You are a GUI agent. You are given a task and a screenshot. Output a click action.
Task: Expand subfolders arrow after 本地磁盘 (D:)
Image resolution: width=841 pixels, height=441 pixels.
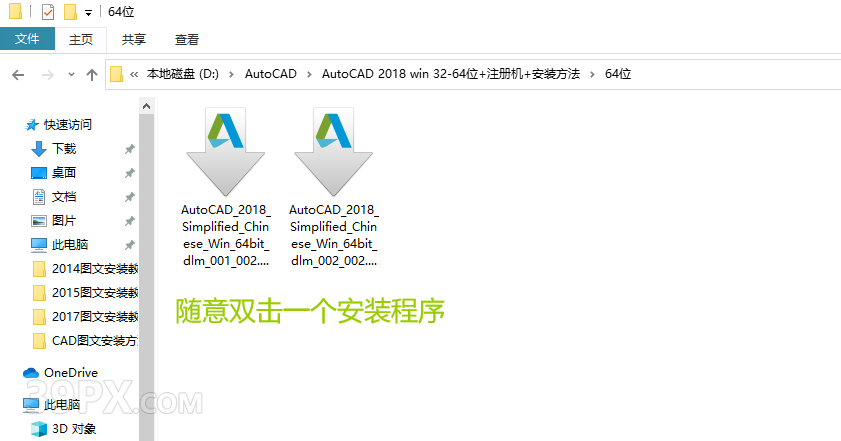click(x=231, y=75)
